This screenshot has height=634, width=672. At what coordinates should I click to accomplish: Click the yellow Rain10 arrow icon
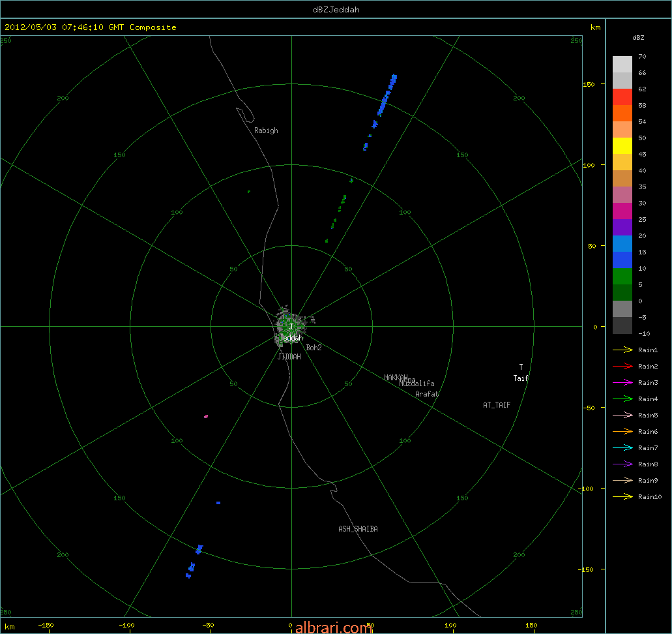[622, 497]
